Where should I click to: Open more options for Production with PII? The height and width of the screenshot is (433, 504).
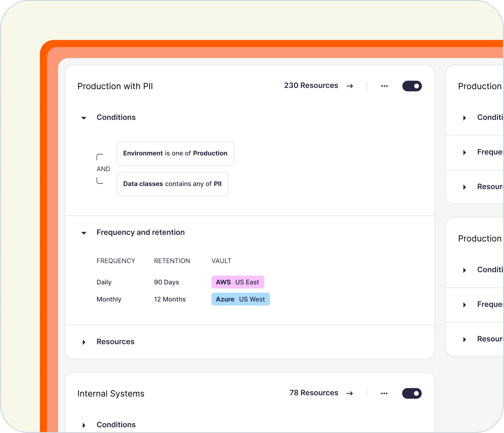tap(384, 86)
